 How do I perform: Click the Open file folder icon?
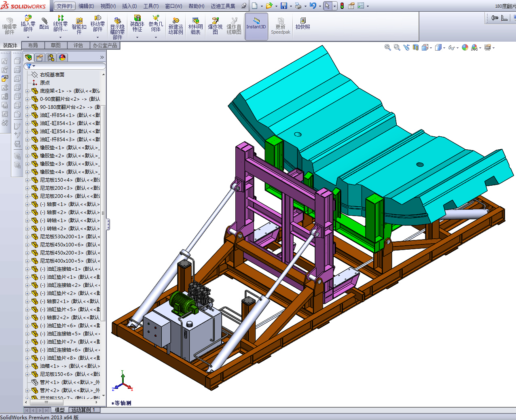(x=269, y=6)
